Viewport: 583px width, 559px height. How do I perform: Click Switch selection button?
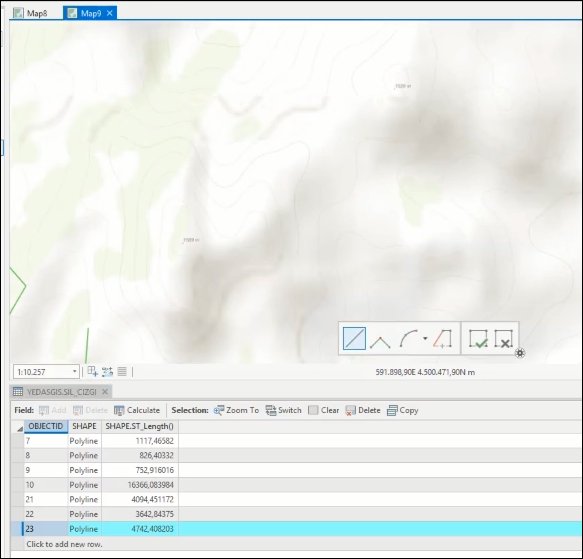(x=283, y=410)
